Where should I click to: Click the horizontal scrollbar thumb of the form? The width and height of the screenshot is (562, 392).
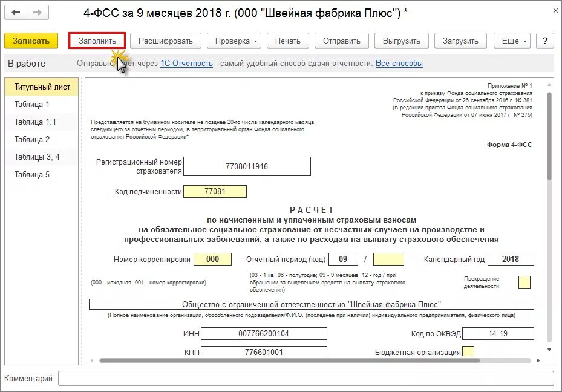point(290,361)
